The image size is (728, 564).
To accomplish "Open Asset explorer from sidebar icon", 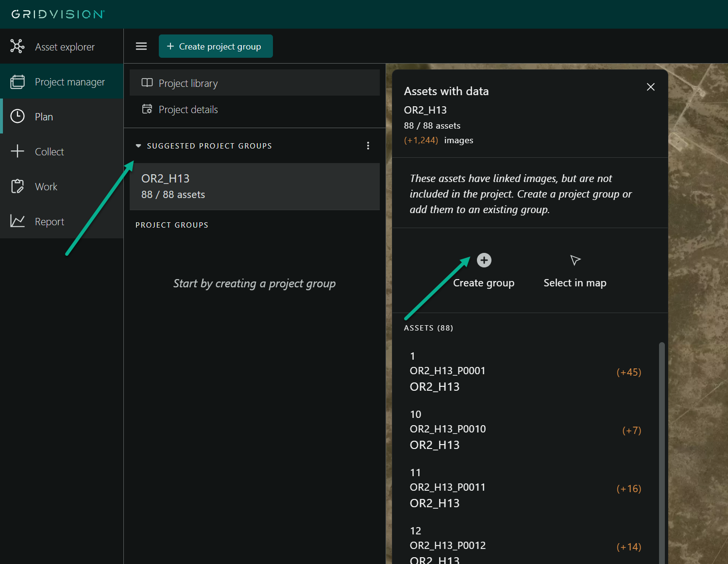I will (x=17, y=47).
